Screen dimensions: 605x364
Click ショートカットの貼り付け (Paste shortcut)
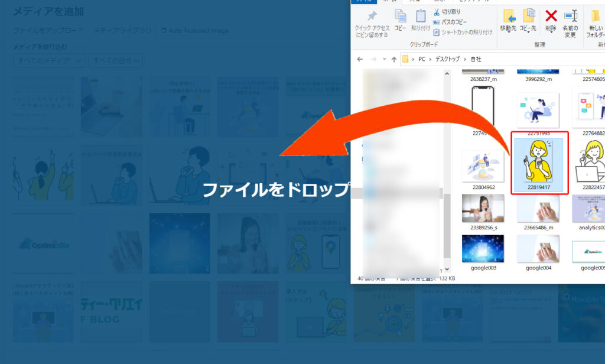click(463, 32)
